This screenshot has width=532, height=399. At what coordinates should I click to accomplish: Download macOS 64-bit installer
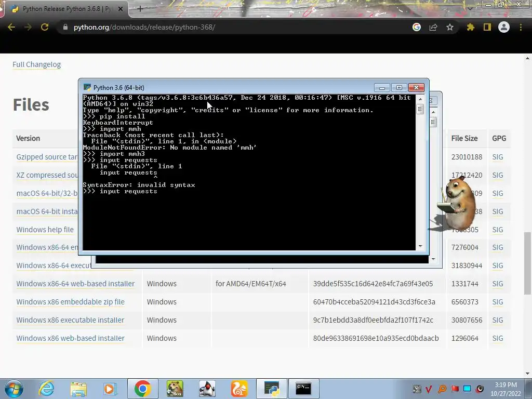point(47,211)
